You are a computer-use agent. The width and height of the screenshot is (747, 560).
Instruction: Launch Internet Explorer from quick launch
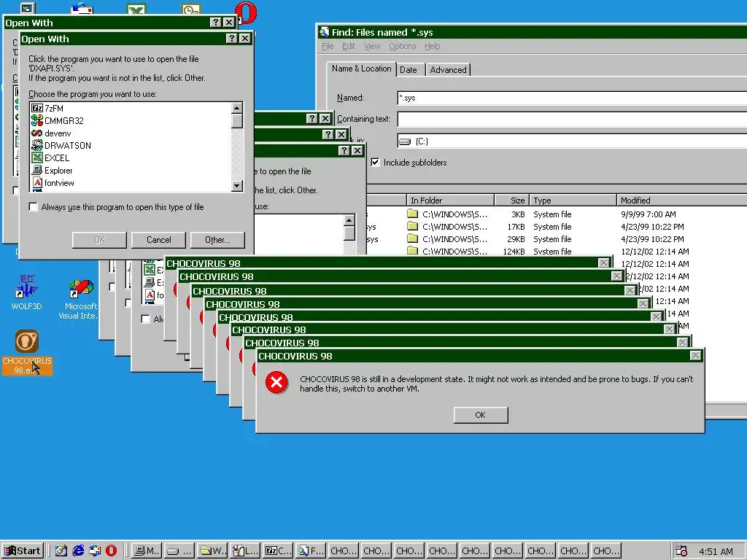tap(78, 551)
